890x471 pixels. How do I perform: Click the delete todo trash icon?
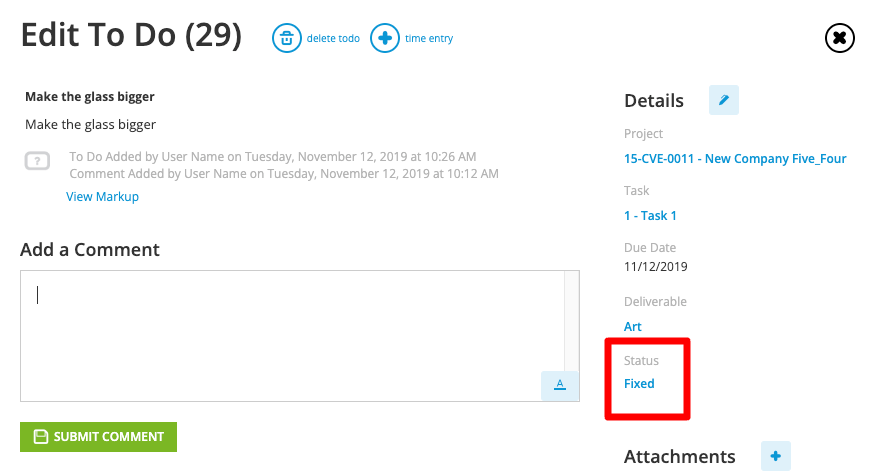287,38
